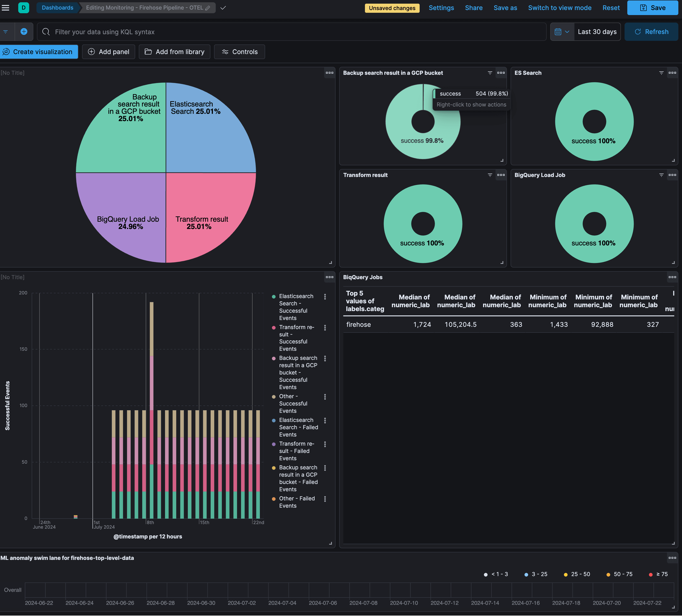
Task: Click the time range calendar picker icon
Action: [557, 31]
